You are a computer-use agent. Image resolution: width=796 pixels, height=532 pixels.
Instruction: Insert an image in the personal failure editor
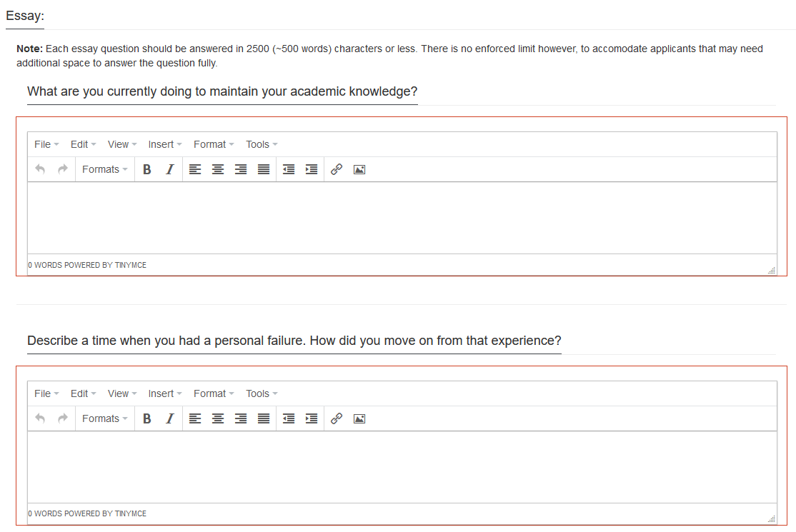(x=359, y=418)
